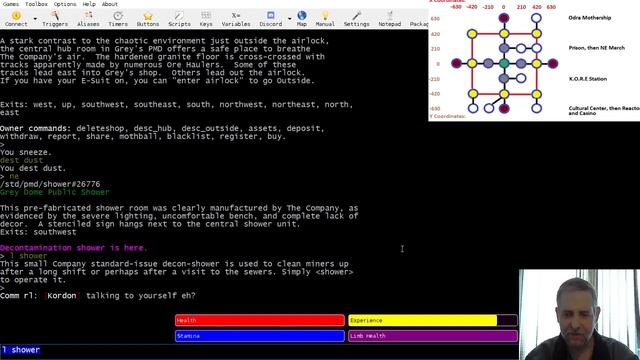Click the 'Odra Mothership' map label
The image size is (640, 360).
pyautogui.click(x=589, y=18)
